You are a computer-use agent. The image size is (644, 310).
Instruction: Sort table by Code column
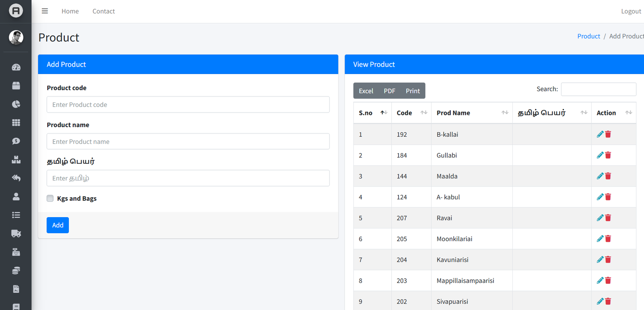411,113
